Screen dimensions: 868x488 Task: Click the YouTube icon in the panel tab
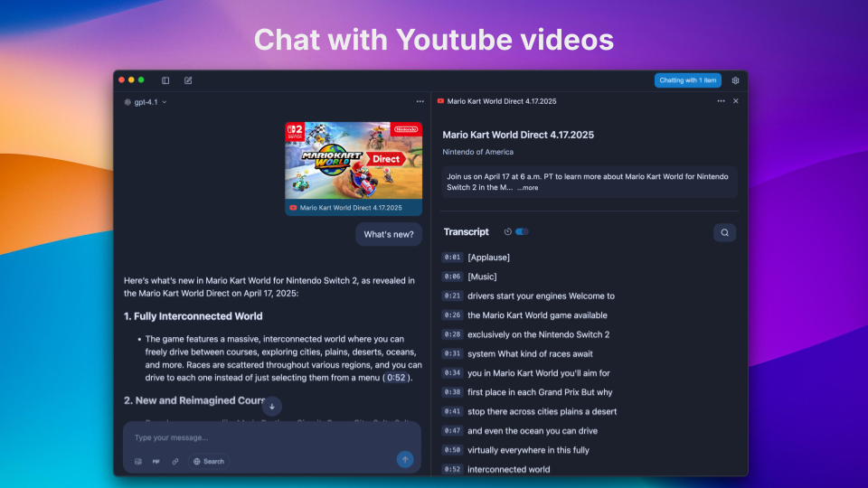[x=440, y=101]
